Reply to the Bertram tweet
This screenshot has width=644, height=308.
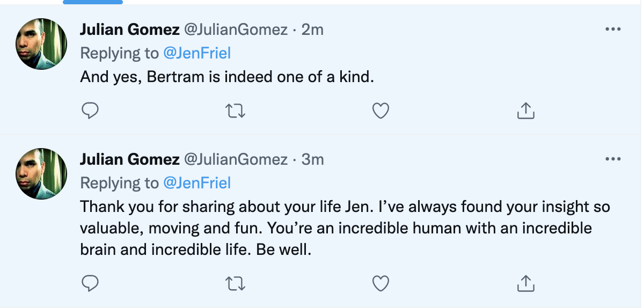coord(90,111)
